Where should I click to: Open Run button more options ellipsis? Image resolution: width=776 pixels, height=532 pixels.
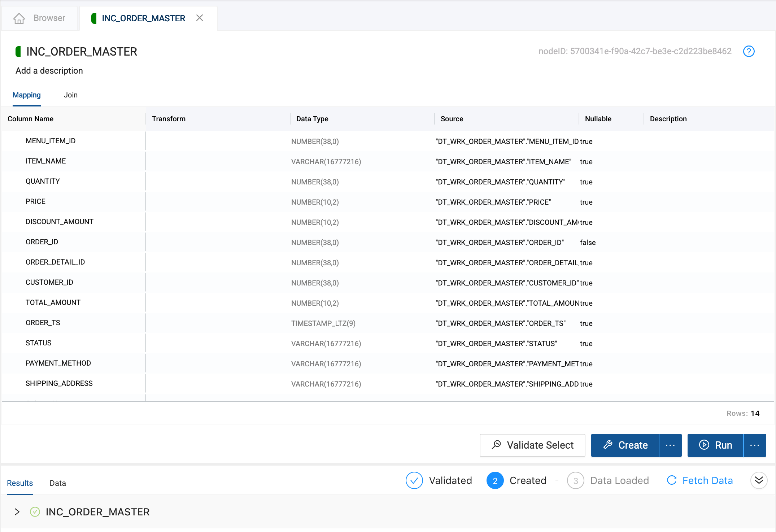[x=755, y=445]
